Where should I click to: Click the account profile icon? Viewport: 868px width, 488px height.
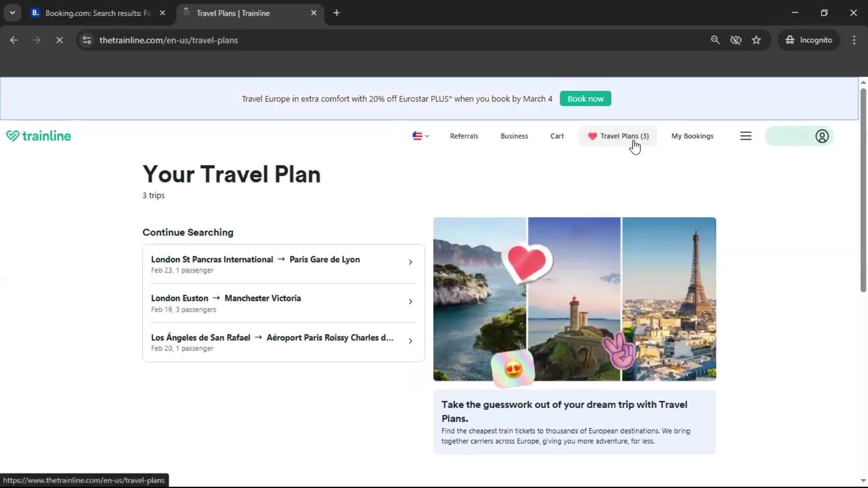click(821, 136)
